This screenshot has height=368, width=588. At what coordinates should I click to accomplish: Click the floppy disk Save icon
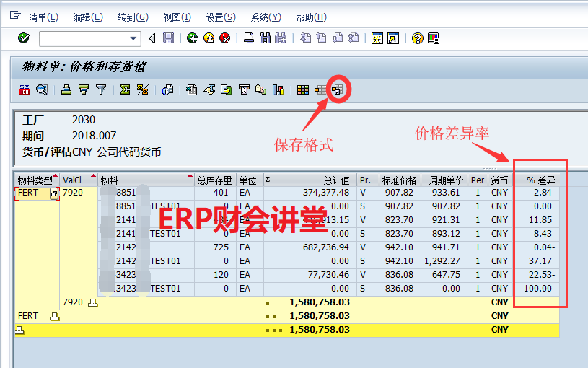pos(168,38)
